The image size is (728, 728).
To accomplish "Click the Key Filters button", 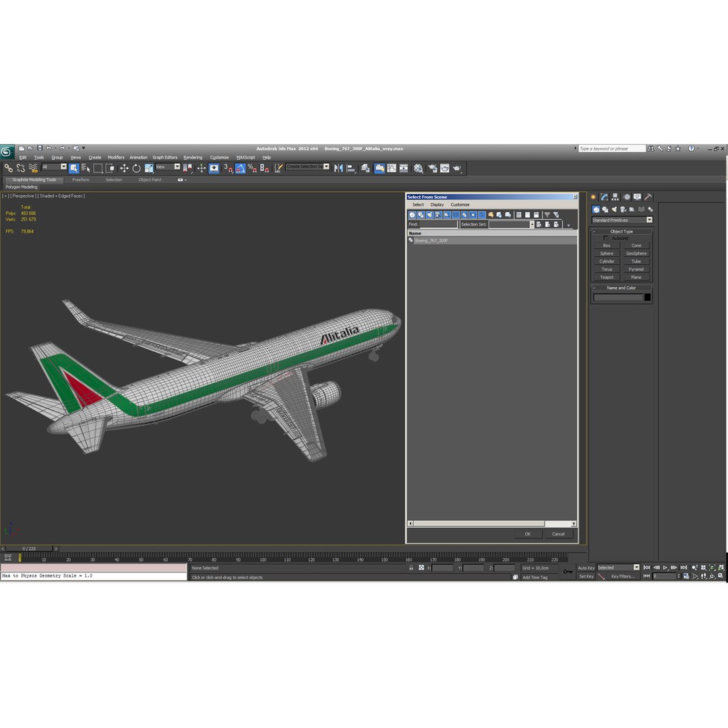I will [x=623, y=576].
